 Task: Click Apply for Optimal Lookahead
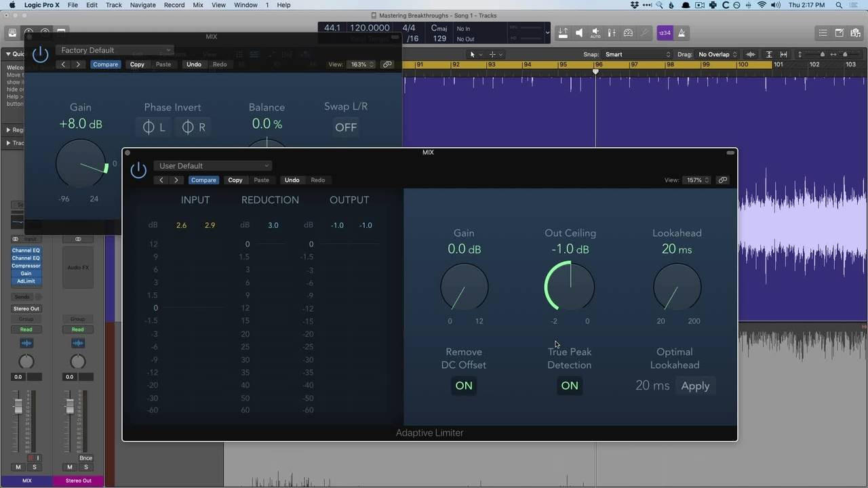(x=695, y=386)
